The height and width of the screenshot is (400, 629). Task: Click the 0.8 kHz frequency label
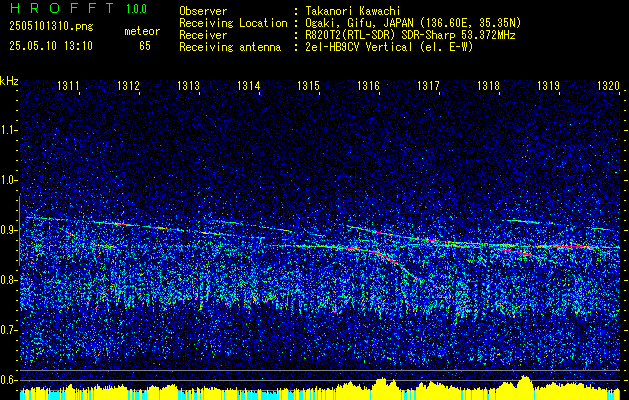tap(8, 280)
